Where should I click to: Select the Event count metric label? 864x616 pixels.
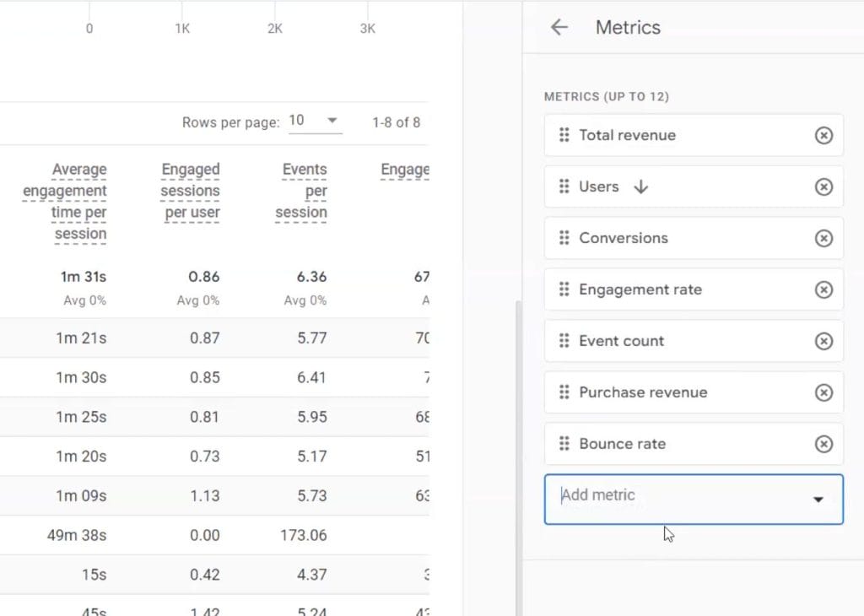click(x=621, y=341)
